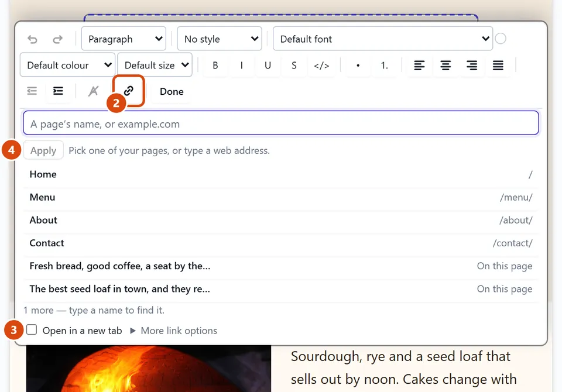Decrease the indent
The width and height of the screenshot is (562, 392).
click(32, 91)
